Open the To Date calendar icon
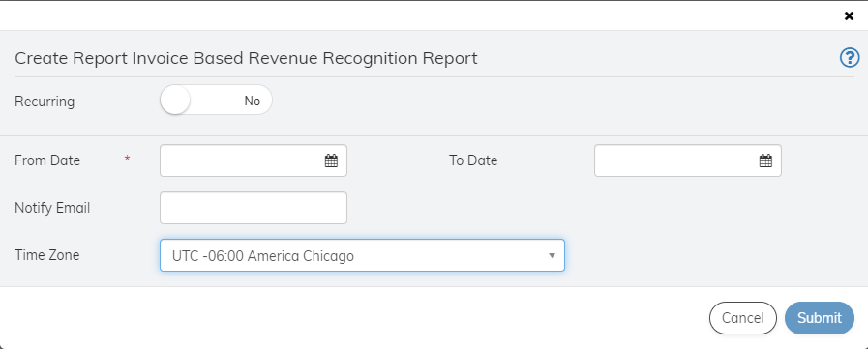The image size is (868, 349). [x=765, y=160]
